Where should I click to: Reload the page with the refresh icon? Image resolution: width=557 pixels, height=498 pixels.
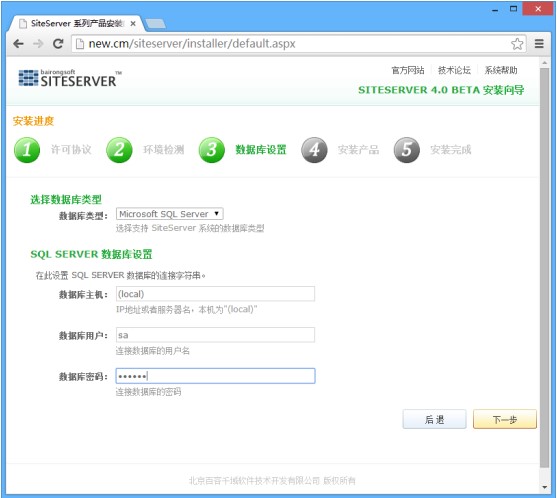tap(58, 44)
